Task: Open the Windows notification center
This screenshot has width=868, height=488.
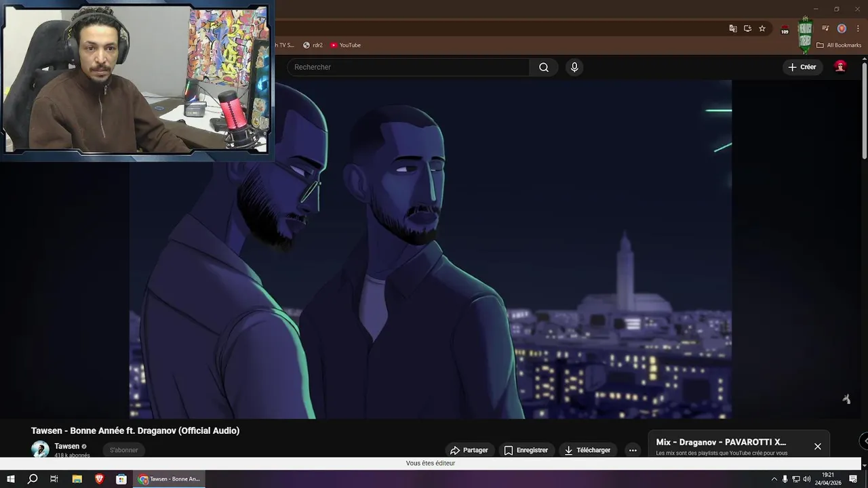Action: (x=853, y=479)
